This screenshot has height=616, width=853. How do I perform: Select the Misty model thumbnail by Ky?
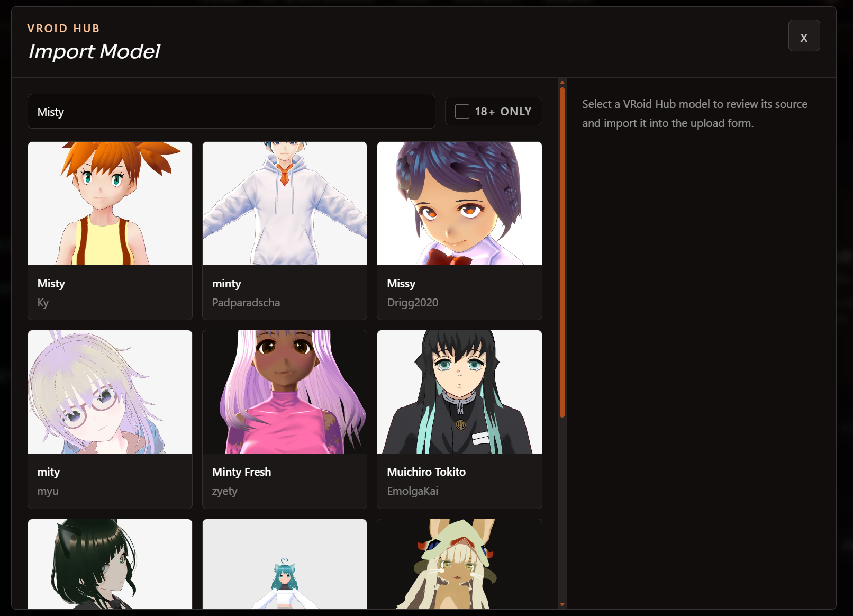[110, 203]
